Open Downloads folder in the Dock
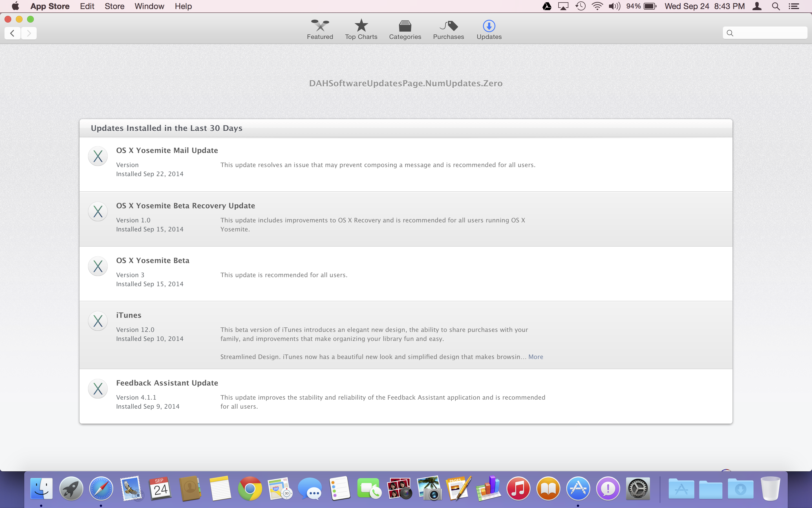Viewport: 812px width, 508px height. pos(741,489)
